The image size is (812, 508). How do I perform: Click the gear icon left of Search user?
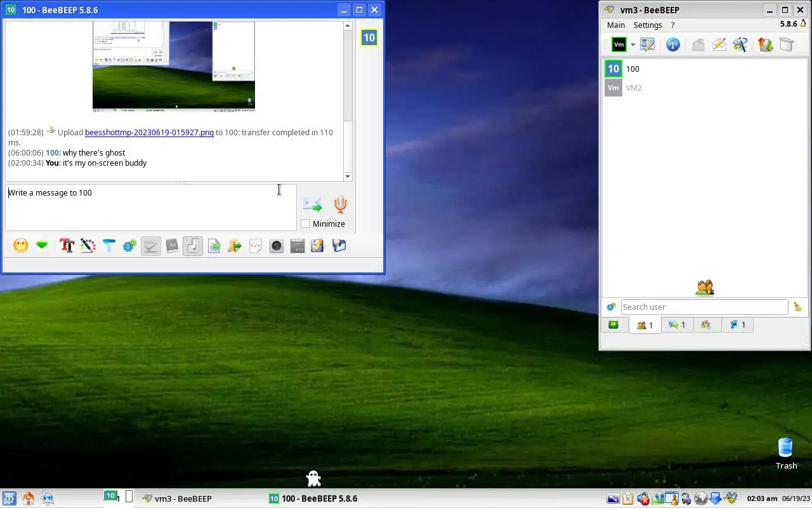pos(611,307)
